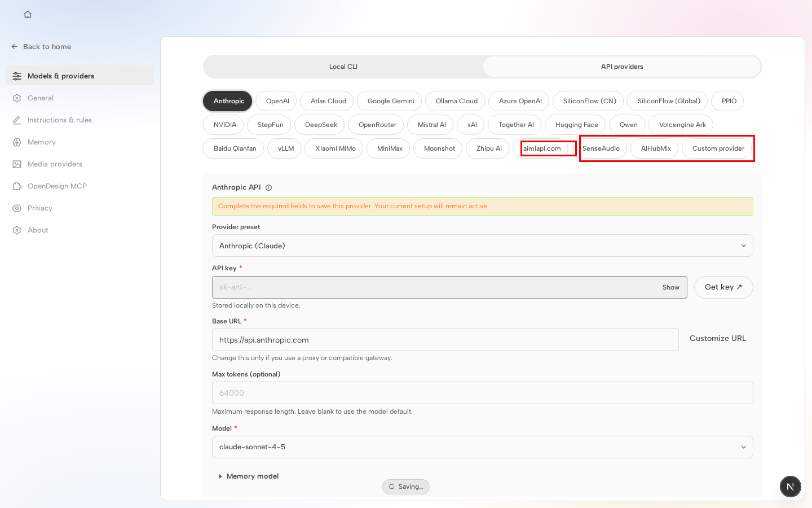Focus the Max tokens input field
The image size is (812, 508).
(x=482, y=393)
